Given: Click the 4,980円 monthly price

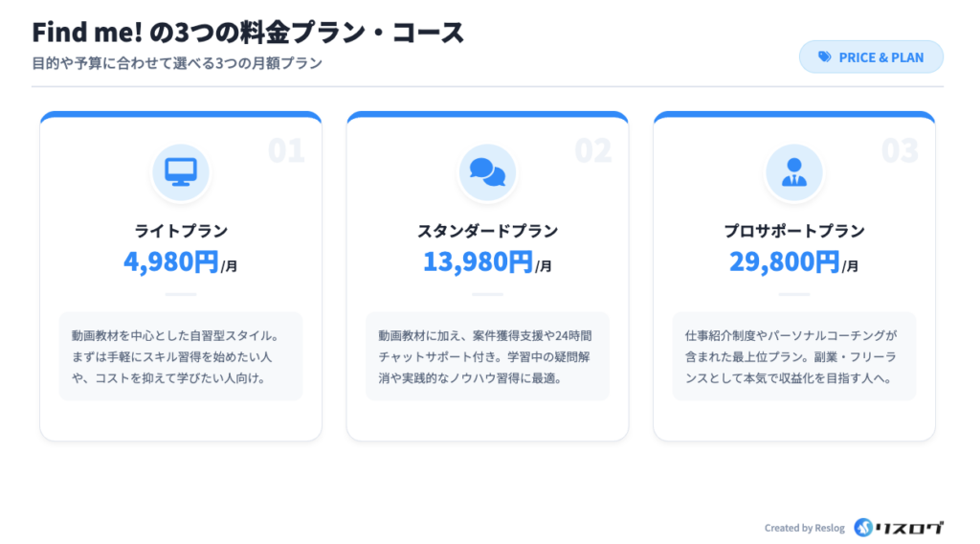Looking at the screenshot, I should click(172, 261).
